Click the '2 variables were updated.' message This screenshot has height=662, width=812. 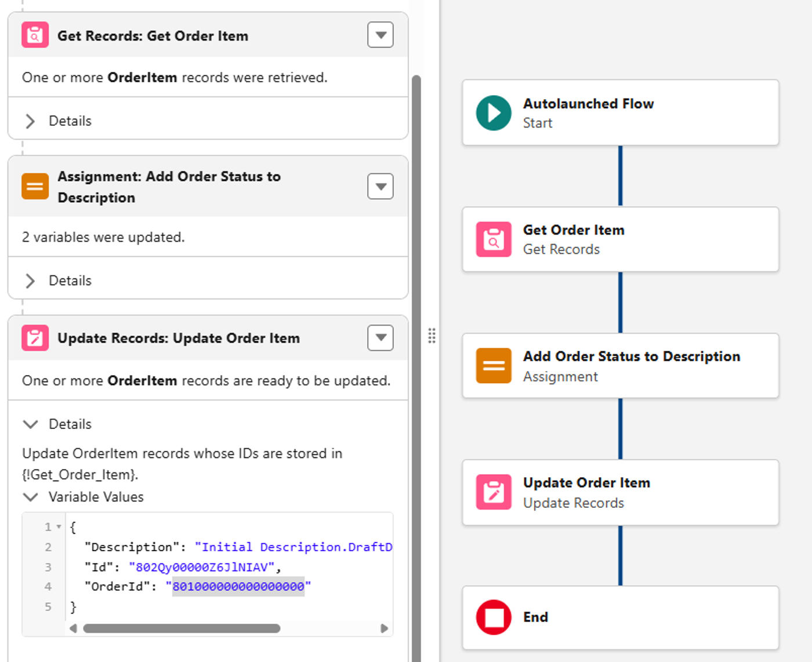pyautogui.click(x=103, y=238)
